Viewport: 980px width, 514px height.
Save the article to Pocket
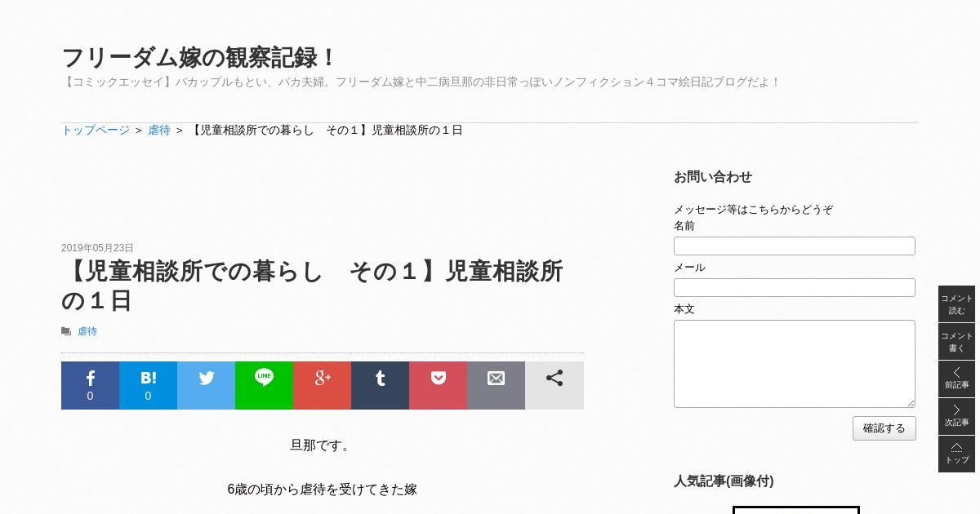click(x=438, y=385)
